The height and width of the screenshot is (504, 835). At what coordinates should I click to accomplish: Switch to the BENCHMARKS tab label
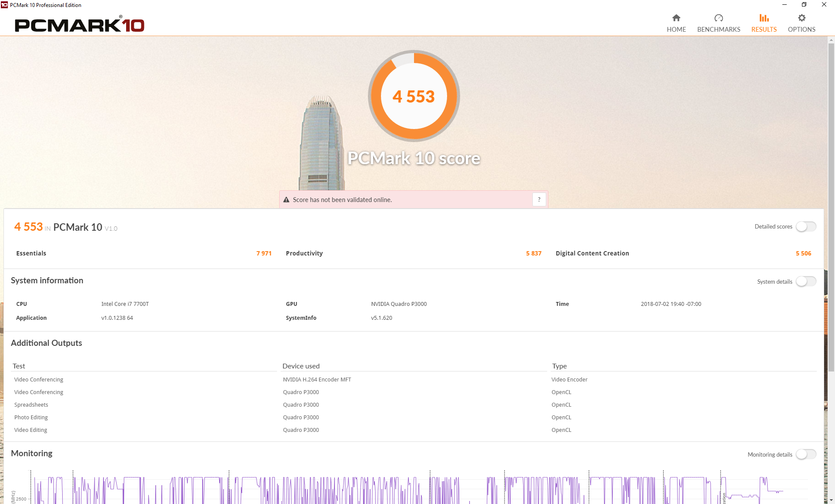point(718,30)
